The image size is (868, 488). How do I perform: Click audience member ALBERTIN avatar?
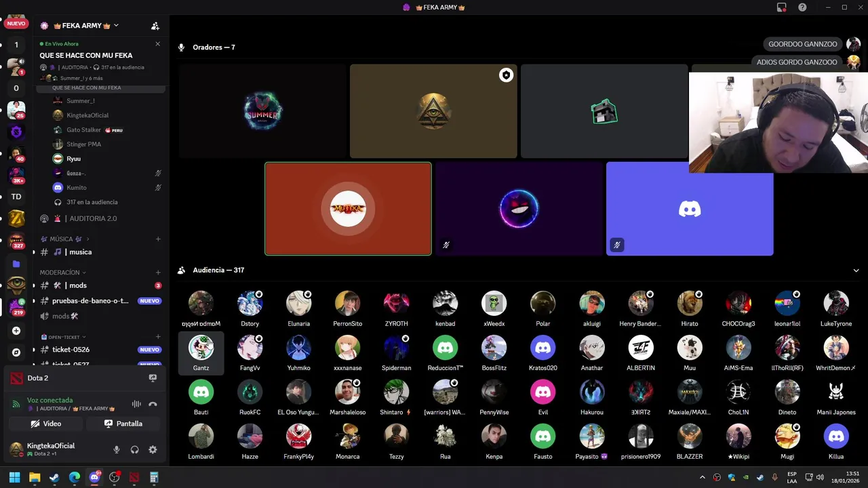[x=641, y=348]
